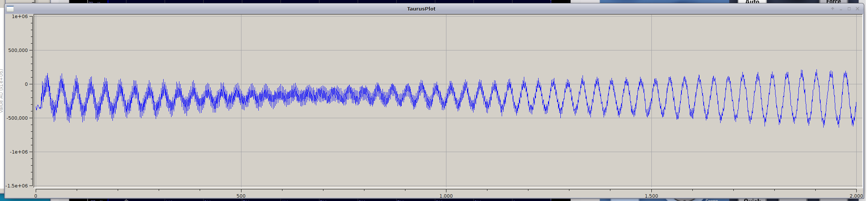
Task: Click the rotated Y axis title text
Action: 2,90
